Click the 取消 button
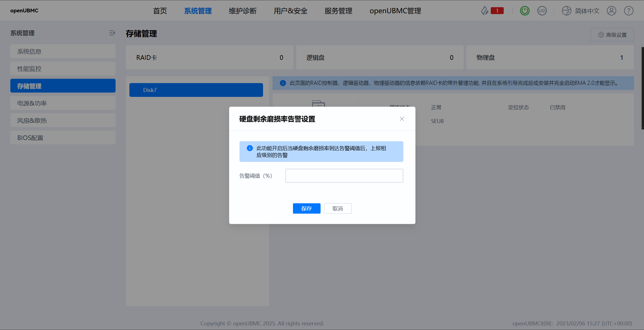The image size is (644, 330). click(x=338, y=208)
